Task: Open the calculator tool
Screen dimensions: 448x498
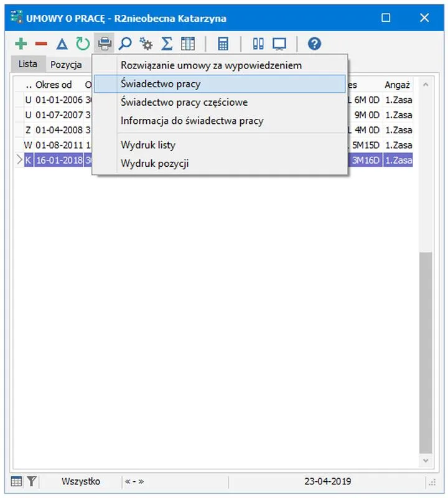Action: coord(223,44)
